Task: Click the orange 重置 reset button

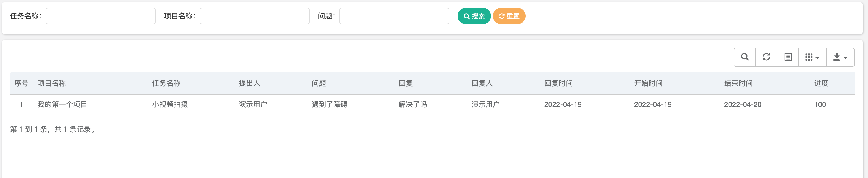Action: (509, 16)
